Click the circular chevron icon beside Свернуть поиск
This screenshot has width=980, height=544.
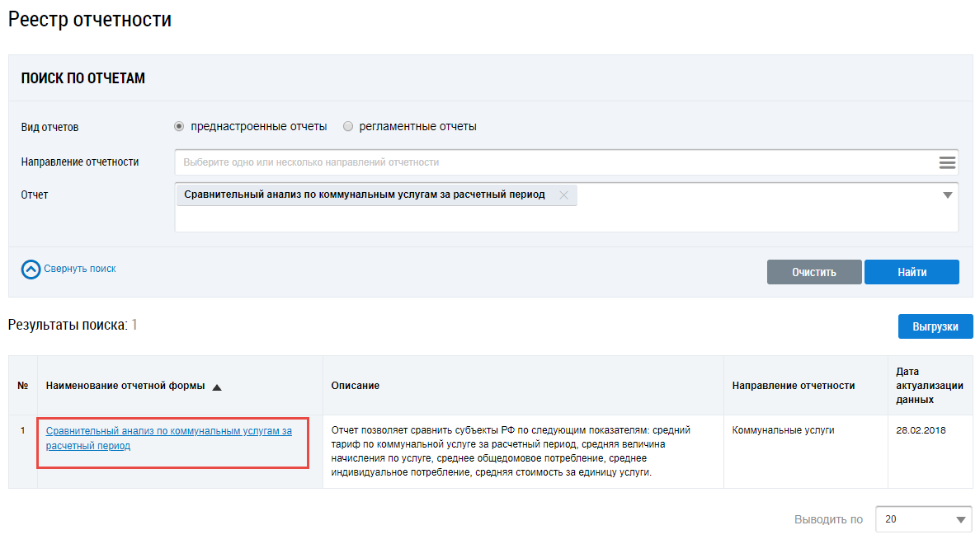pos(31,270)
